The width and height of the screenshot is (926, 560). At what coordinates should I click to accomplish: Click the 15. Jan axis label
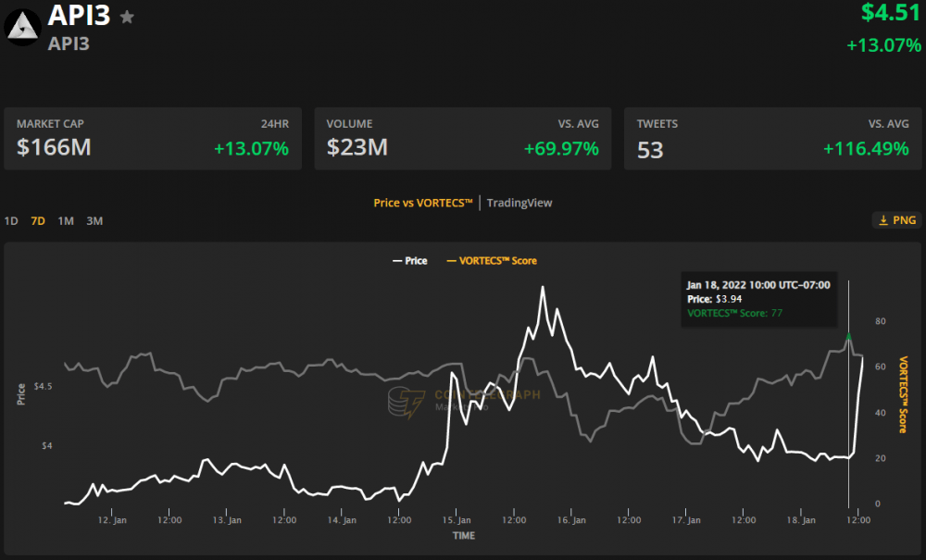click(457, 520)
